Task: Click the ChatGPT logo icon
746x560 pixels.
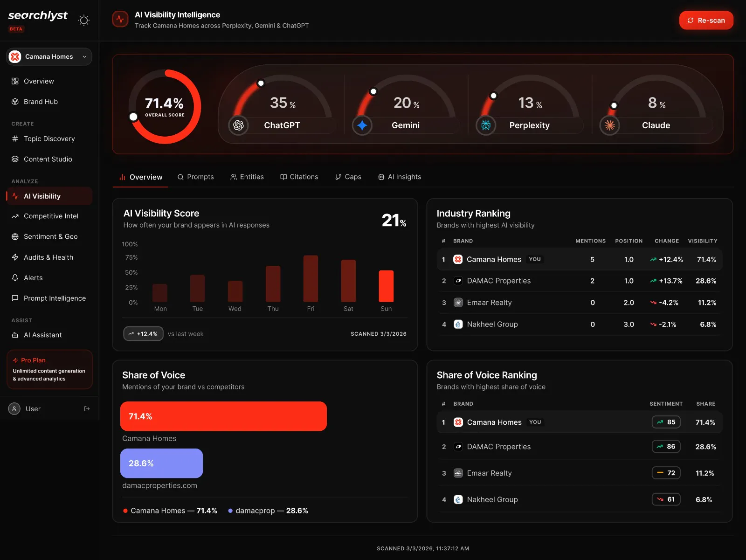Action: pyautogui.click(x=238, y=125)
